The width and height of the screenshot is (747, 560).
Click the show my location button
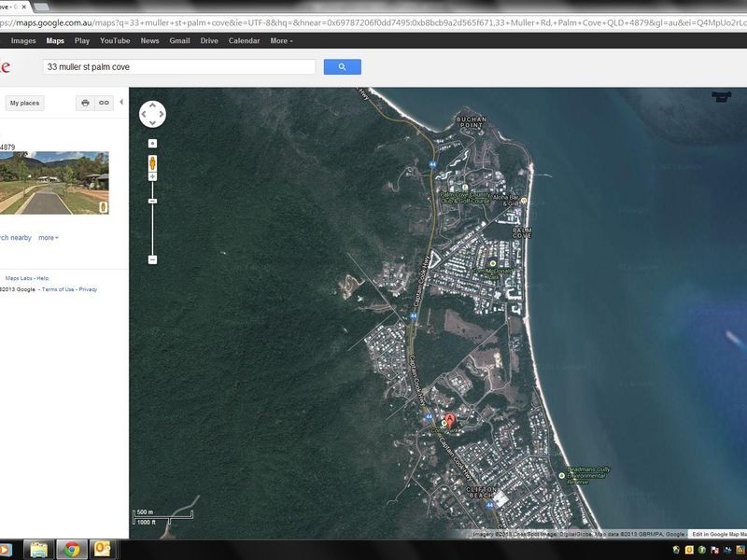click(152, 144)
